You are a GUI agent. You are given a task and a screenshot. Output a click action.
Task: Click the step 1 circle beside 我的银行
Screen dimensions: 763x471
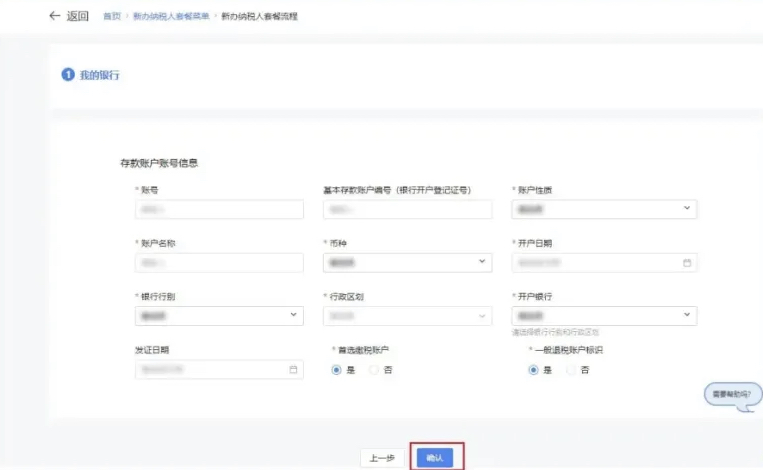tap(68, 75)
